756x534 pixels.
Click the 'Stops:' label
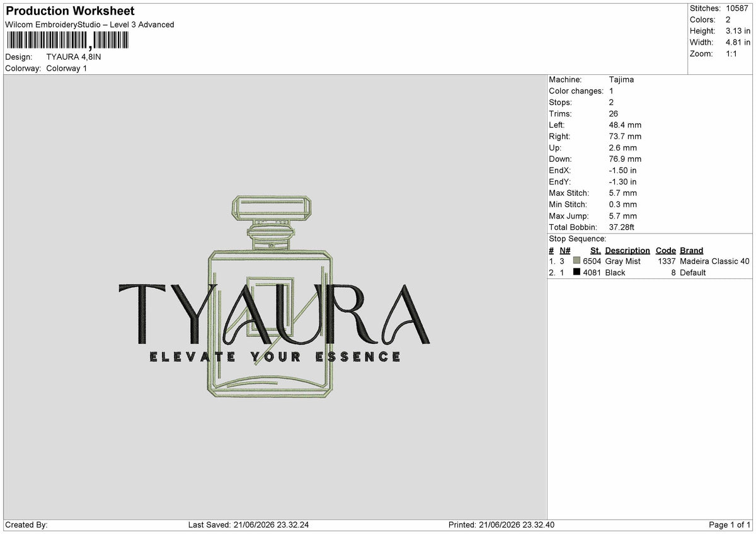coord(560,102)
